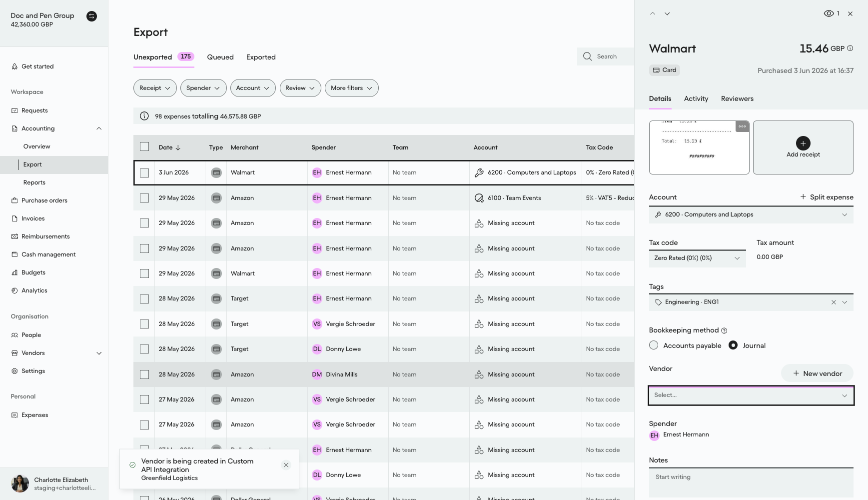This screenshot has height=500, width=868.
Task: Click the Card payment badge
Action: [664, 70]
